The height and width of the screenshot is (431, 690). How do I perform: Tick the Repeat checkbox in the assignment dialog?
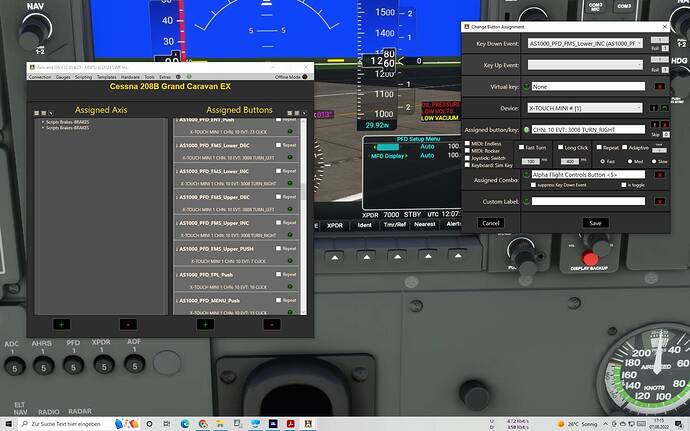pos(599,147)
